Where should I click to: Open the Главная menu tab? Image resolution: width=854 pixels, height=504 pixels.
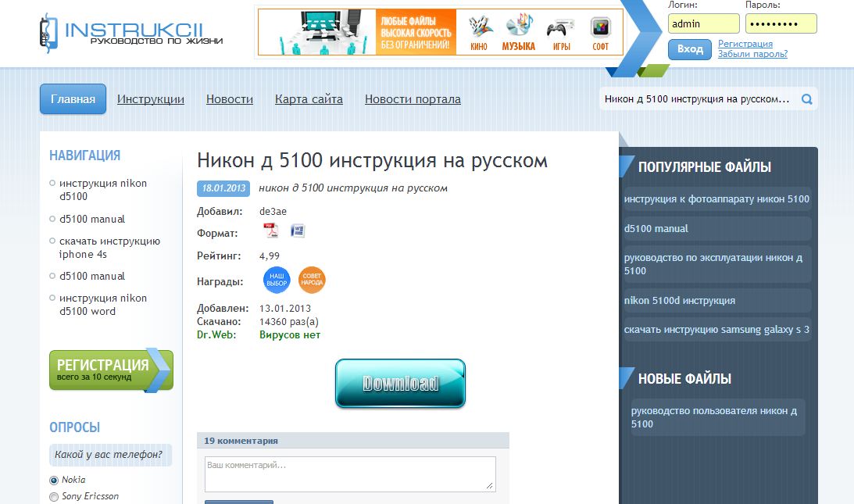coord(73,99)
